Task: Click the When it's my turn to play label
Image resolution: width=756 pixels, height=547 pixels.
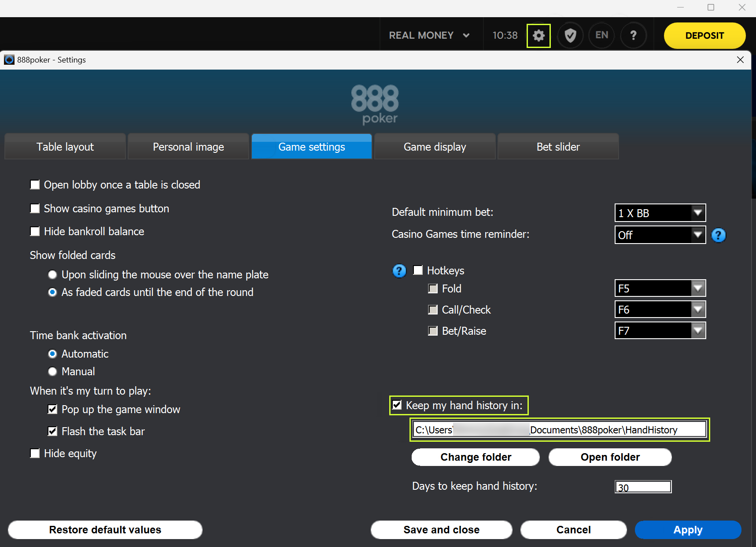Action: point(91,391)
